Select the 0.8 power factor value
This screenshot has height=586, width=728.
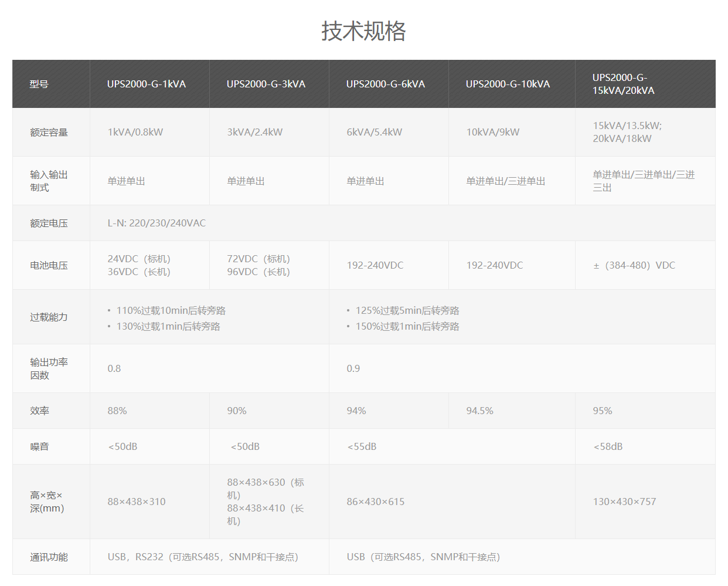(114, 369)
